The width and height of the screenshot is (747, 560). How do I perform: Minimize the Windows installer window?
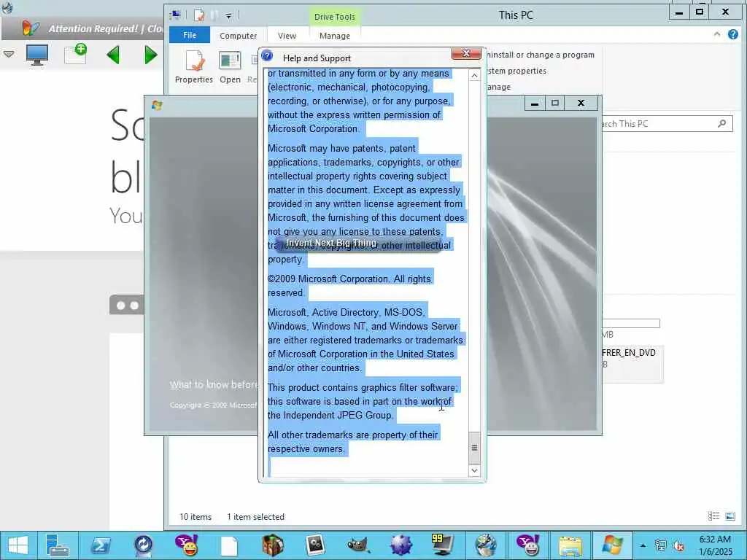point(535,103)
